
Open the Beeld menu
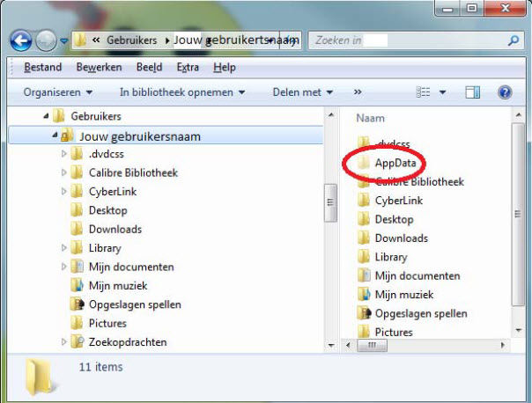tap(149, 67)
